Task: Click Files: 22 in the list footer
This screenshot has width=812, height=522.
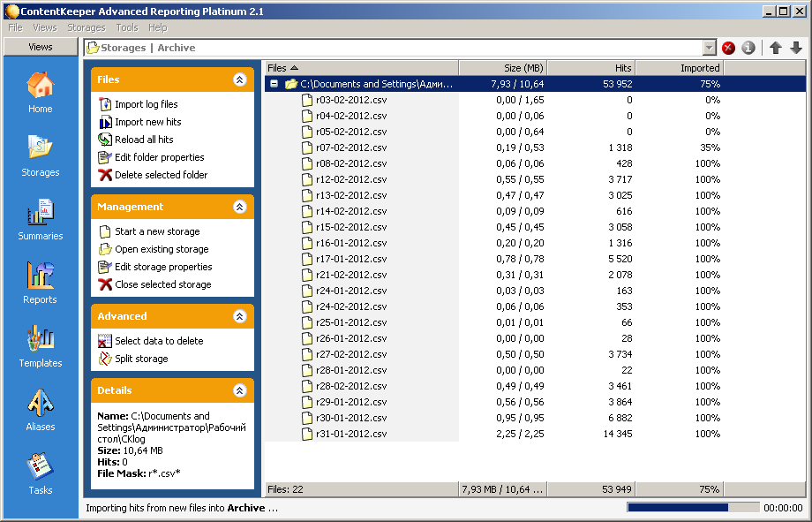Action: pos(285,489)
